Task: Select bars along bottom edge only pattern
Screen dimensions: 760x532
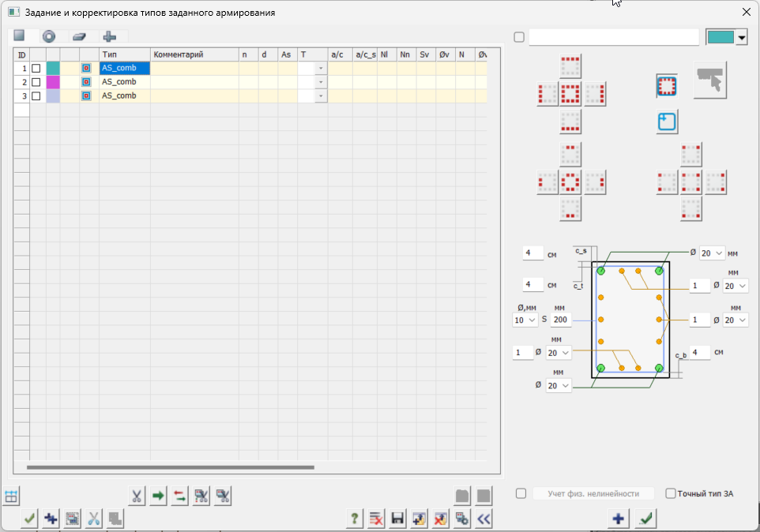Action: pos(570,122)
